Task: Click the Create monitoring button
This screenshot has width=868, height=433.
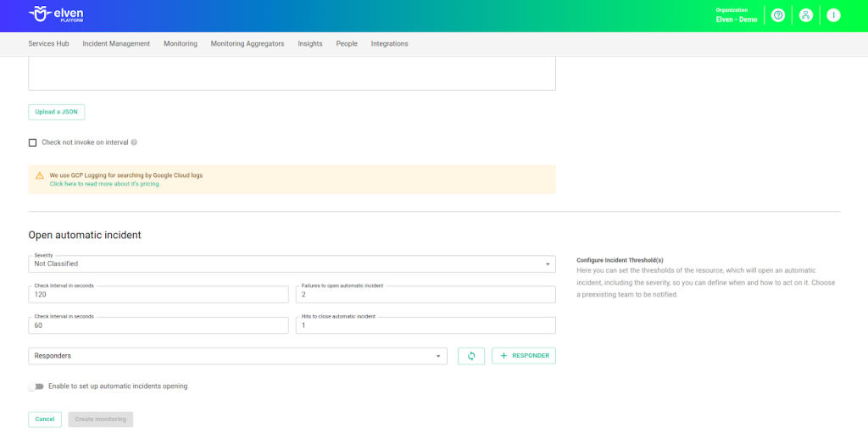Action: [101, 419]
